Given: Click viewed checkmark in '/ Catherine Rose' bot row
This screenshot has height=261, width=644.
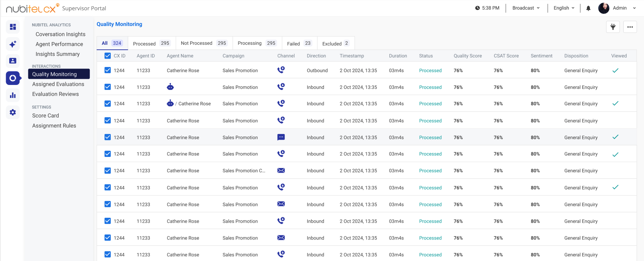Looking at the screenshot, I should click(615, 103).
